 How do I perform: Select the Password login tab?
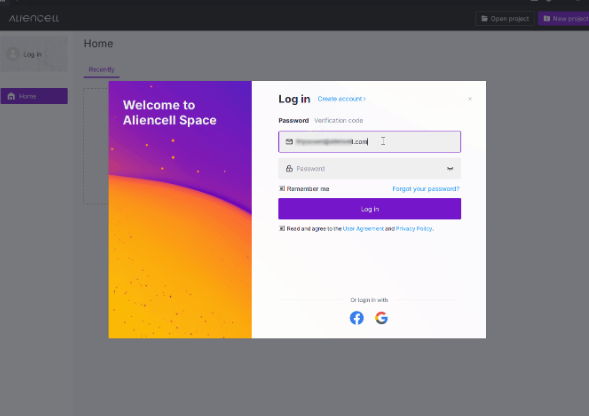[293, 121]
